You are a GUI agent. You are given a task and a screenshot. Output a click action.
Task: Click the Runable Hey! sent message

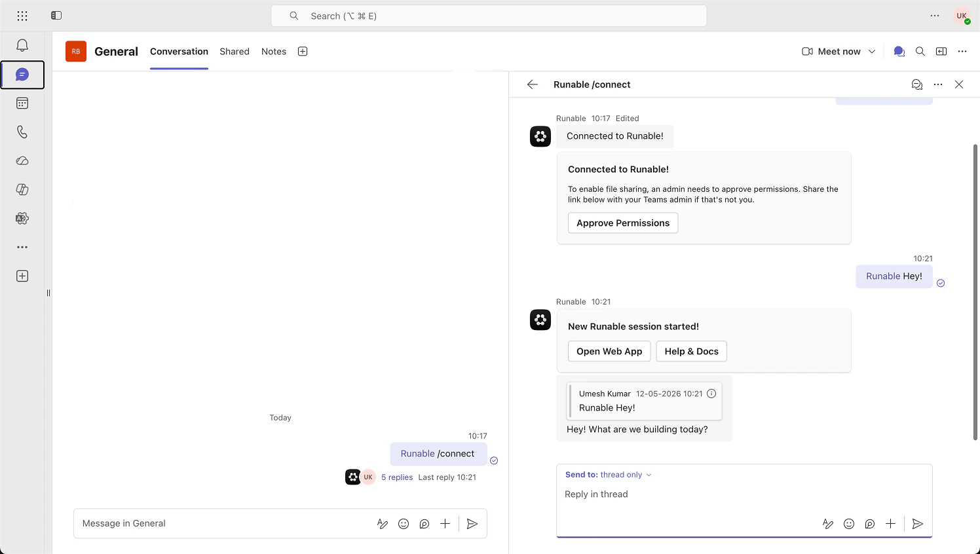[x=894, y=276]
